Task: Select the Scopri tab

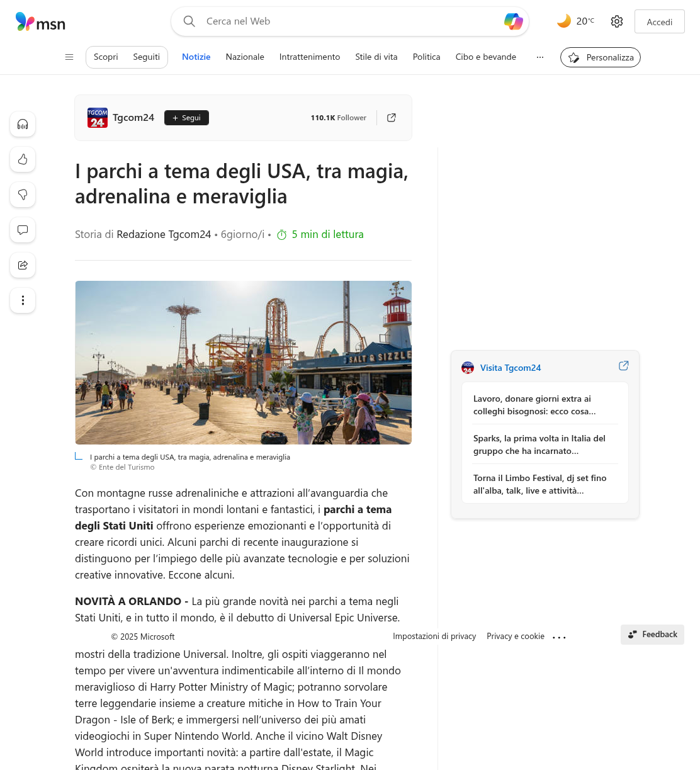Action: click(106, 57)
